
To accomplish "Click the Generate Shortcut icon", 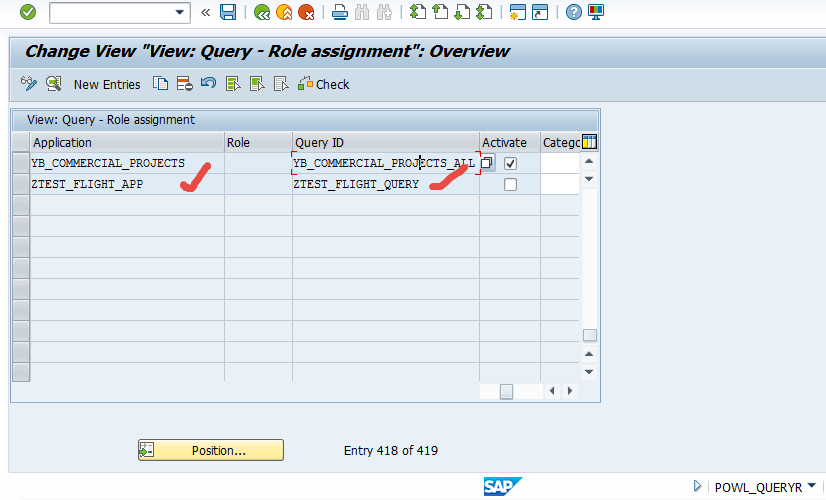I will 540,12.
